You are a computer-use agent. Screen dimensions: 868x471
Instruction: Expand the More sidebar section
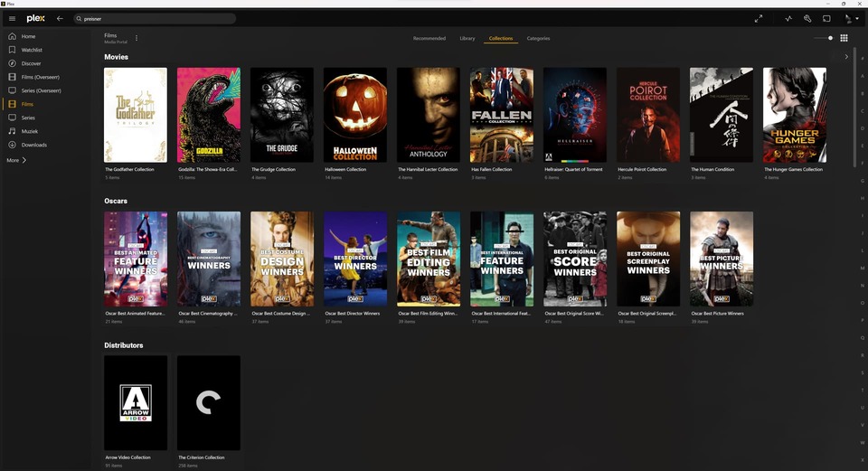(x=16, y=160)
